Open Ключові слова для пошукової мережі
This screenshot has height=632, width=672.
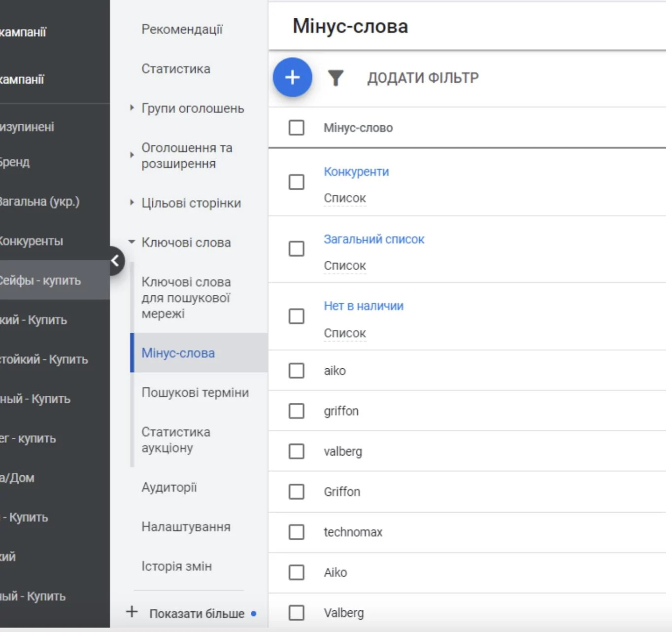pos(186,298)
